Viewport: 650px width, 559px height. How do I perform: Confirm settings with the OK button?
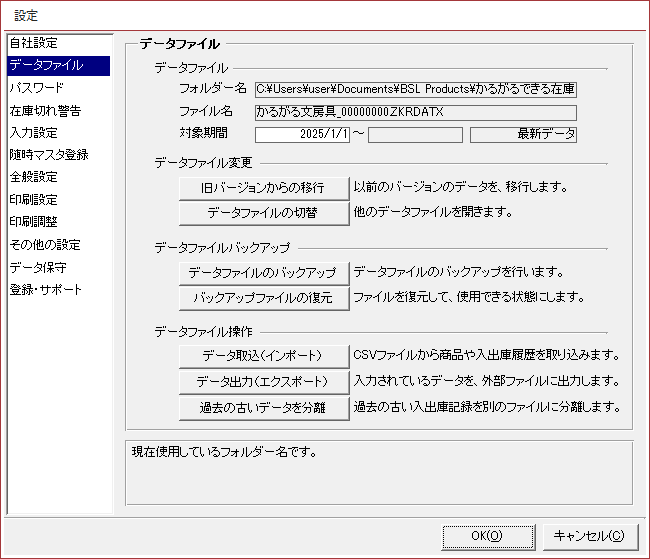pos(487,535)
